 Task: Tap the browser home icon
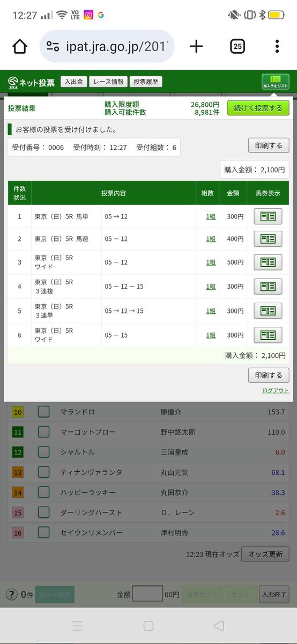click(x=20, y=47)
